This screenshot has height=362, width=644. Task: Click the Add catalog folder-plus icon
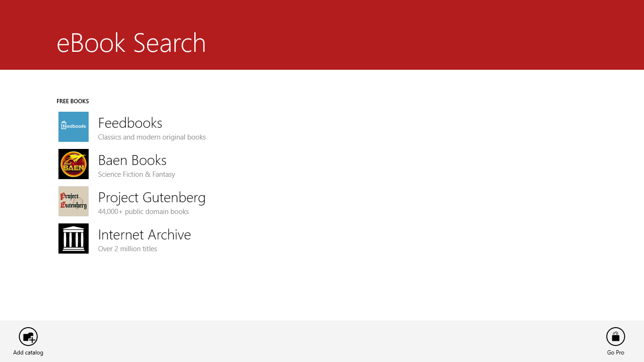(x=28, y=337)
